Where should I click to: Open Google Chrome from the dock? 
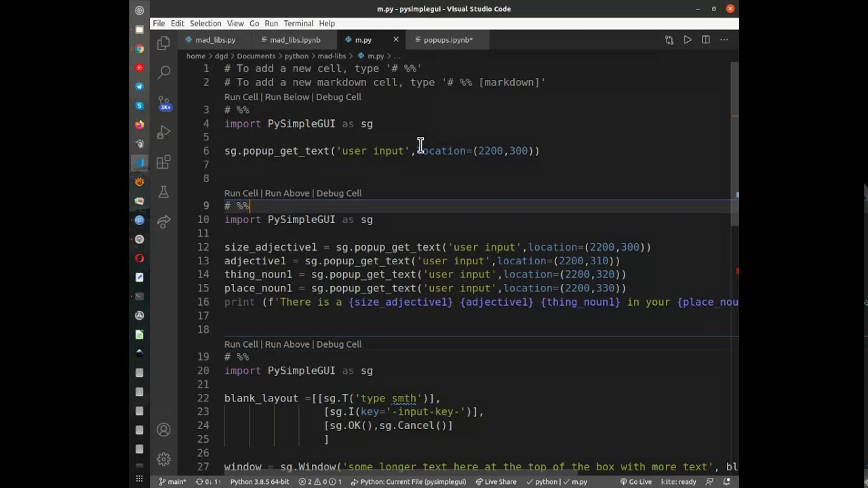pos(139,49)
